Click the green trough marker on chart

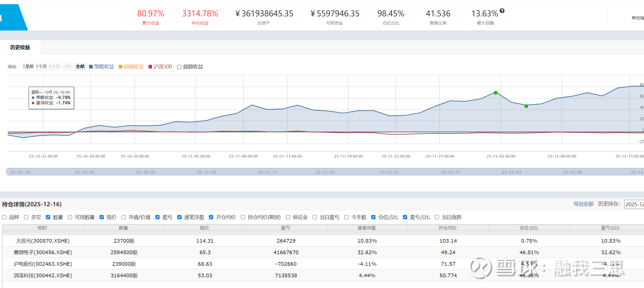pos(526,106)
